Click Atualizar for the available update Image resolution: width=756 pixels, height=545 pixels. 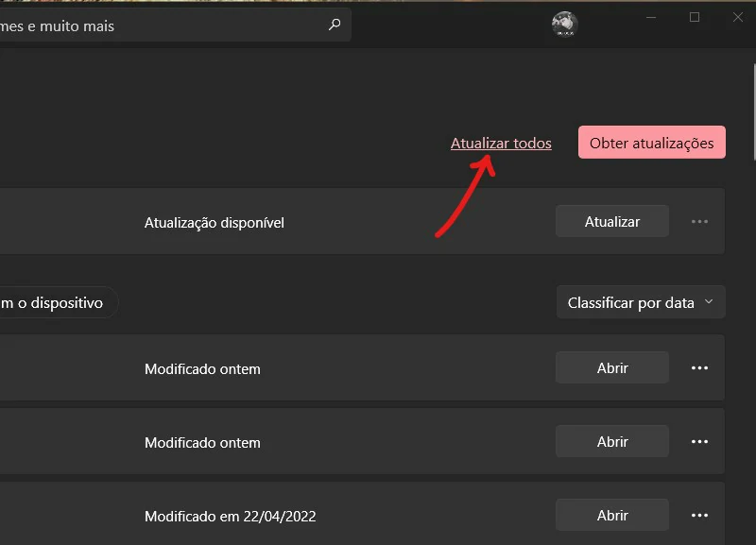pos(612,221)
